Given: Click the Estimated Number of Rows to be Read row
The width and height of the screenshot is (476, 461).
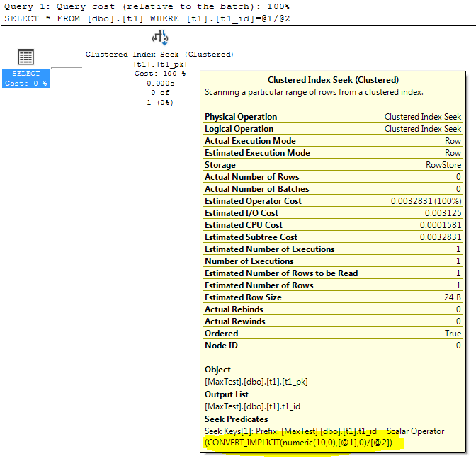Looking at the screenshot, I should pos(333,273).
